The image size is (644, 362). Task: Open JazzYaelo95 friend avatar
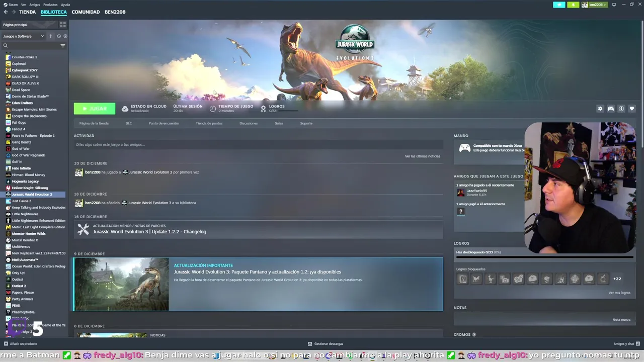[x=460, y=193]
